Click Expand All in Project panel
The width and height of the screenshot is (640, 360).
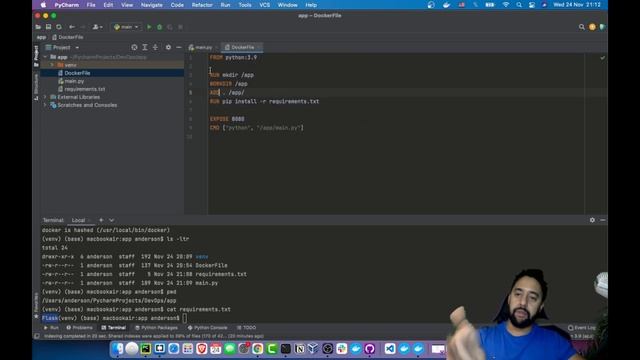[145, 47]
